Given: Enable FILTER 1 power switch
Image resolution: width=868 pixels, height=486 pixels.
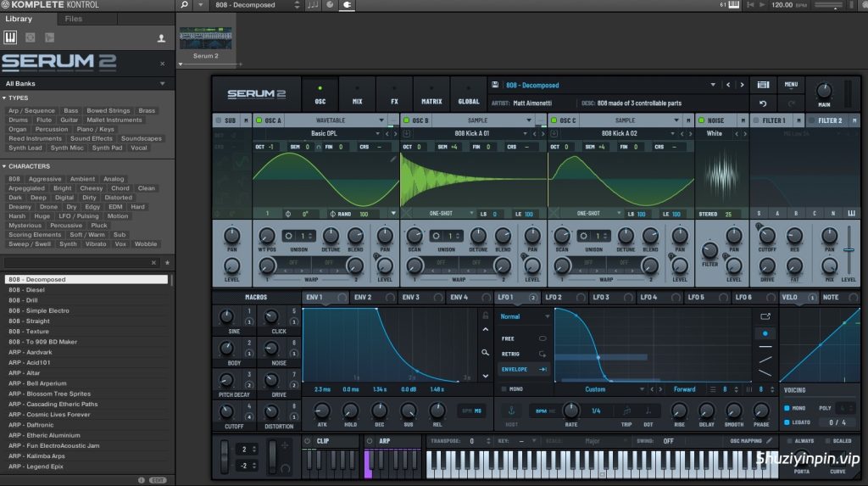Looking at the screenshot, I should tap(756, 120).
